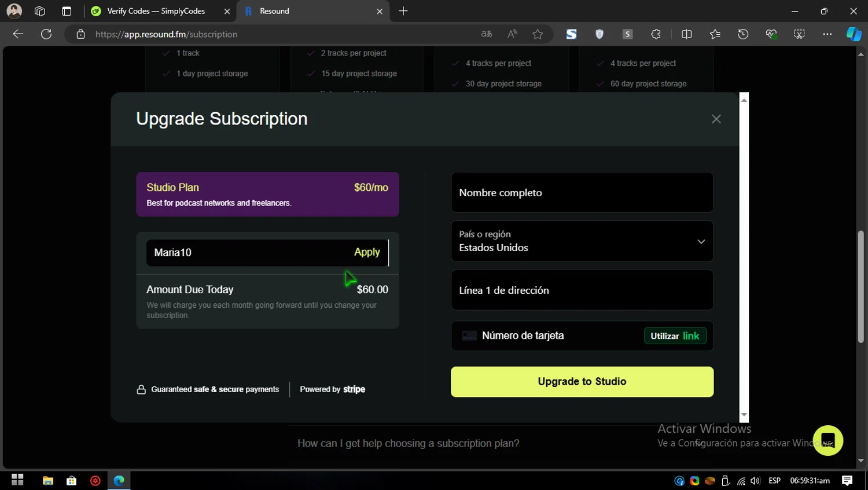Click the Stripe logo text
Viewport: 868px width, 490px height.
354,389
